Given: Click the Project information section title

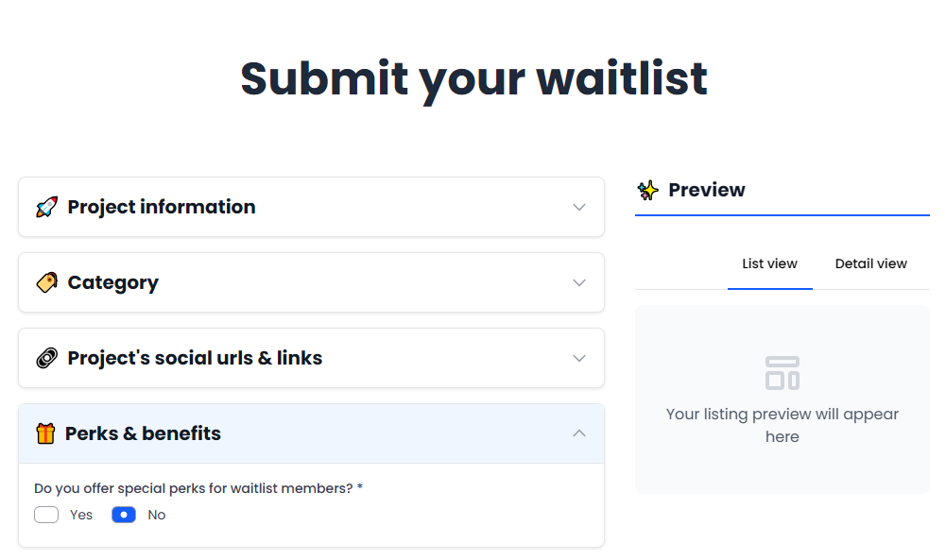Looking at the screenshot, I should tap(162, 207).
